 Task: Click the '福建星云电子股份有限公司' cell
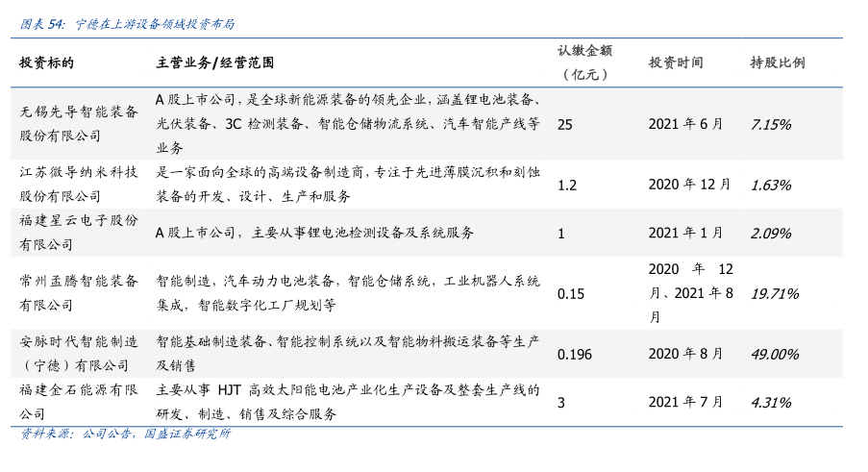coord(79,233)
